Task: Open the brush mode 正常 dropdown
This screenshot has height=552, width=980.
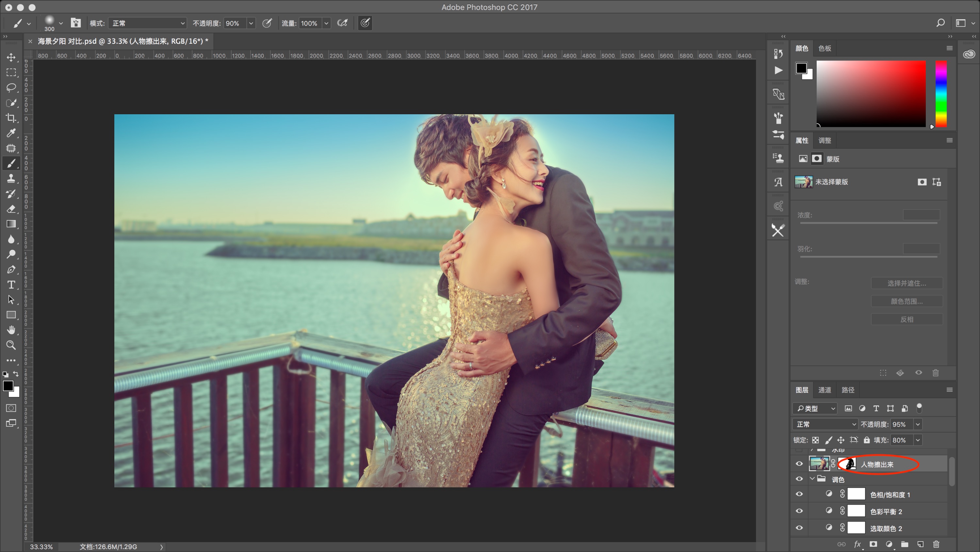Action: tap(148, 23)
